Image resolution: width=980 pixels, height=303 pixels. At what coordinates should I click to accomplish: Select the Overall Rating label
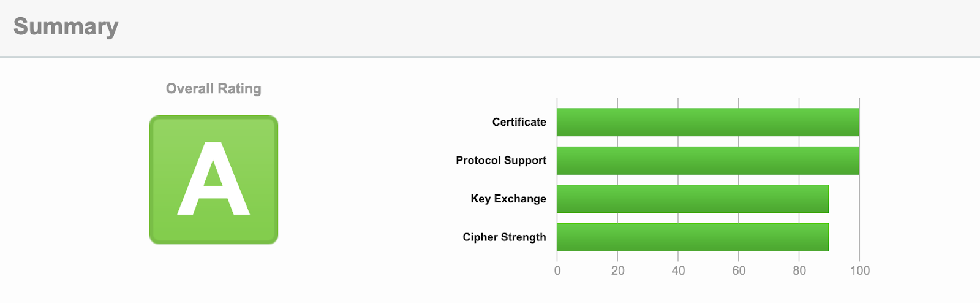click(x=213, y=89)
